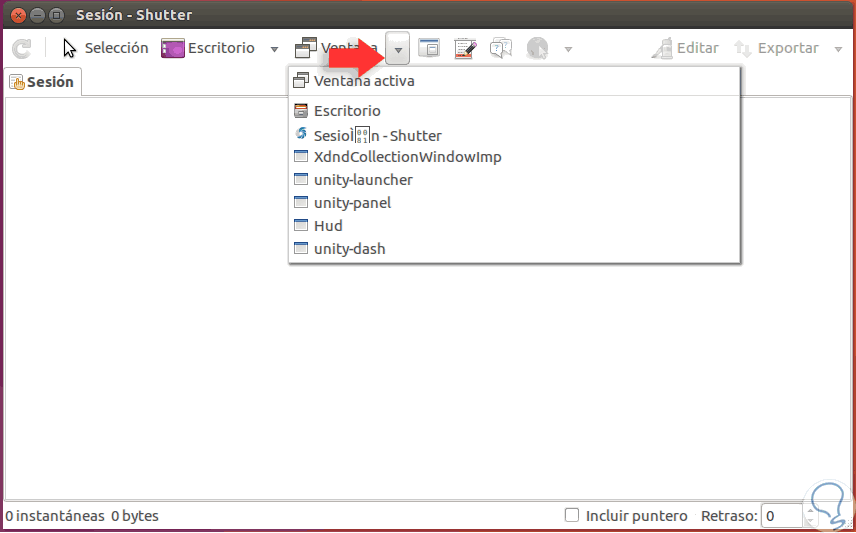Click the Ventana capture toolbar button
The height and width of the screenshot is (533, 856).
[x=336, y=48]
